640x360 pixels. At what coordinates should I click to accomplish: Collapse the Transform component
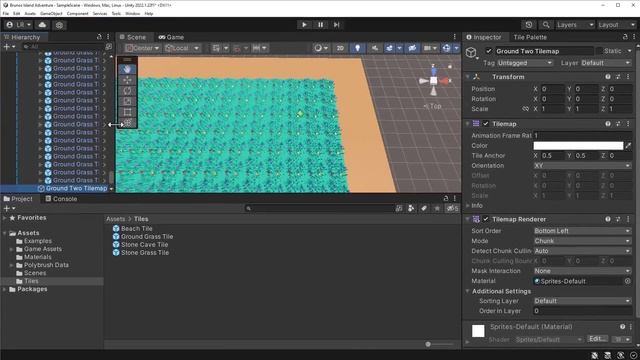(468, 77)
